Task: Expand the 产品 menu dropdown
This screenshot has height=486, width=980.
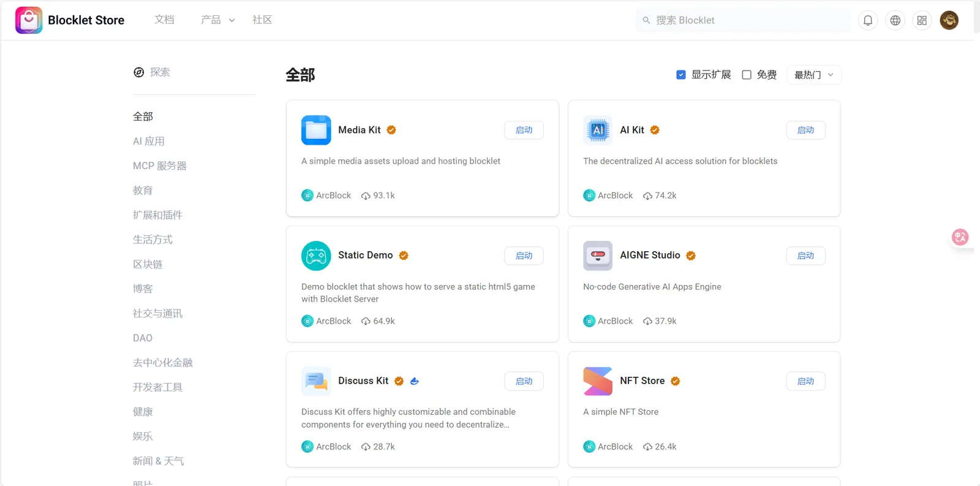Action: [x=218, y=20]
